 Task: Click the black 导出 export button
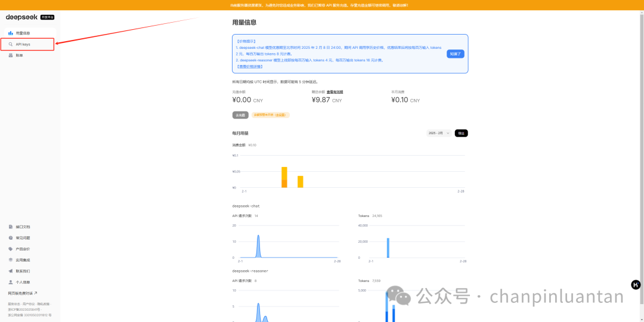[x=461, y=133]
